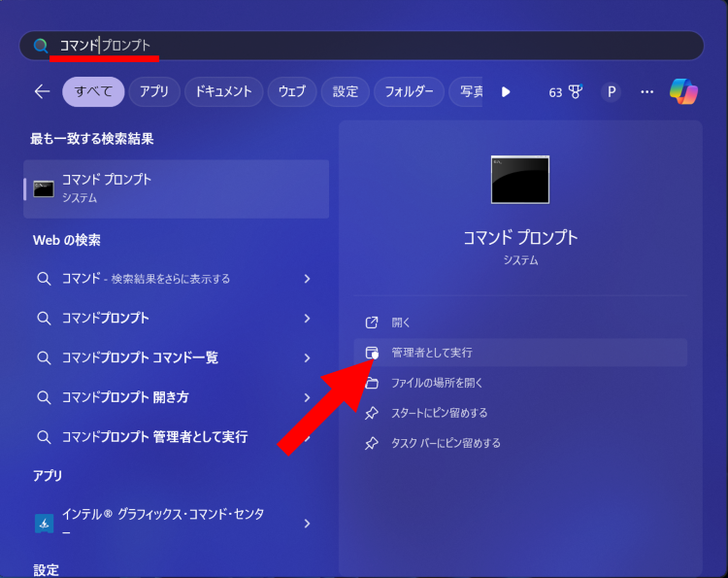Viewport: 728px width, 578px height.
Task: Click the three-dot more options icon
Action: pyautogui.click(x=647, y=91)
